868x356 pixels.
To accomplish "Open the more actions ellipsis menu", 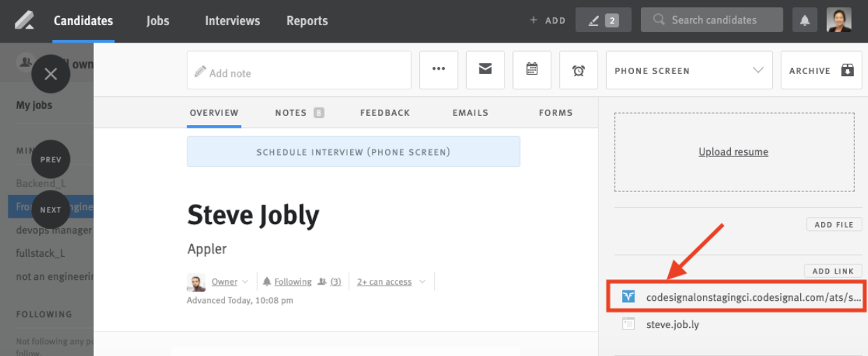I will (439, 71).
